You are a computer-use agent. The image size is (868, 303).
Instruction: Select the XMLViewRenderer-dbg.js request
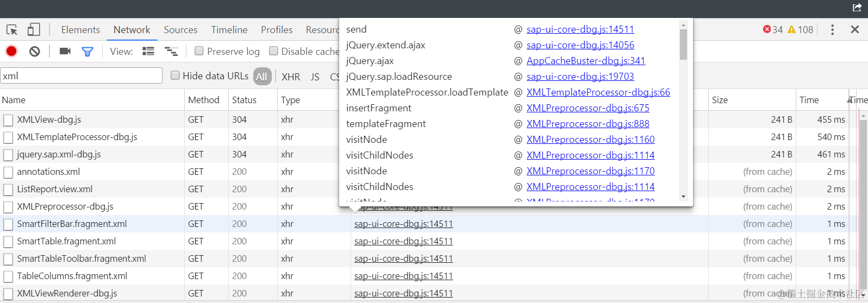click(67, 293)
